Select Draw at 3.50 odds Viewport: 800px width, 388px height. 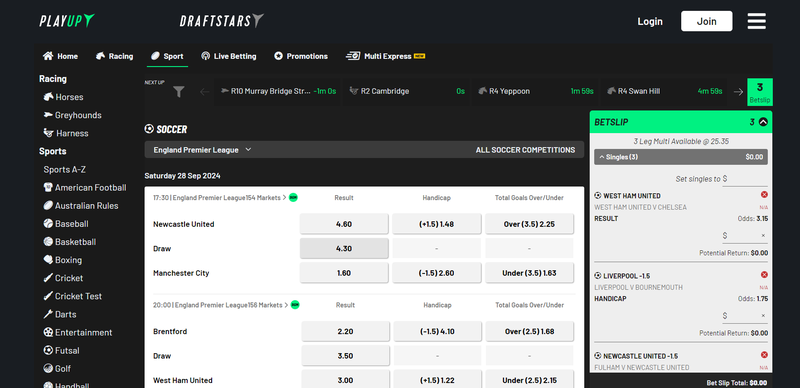pyautogui.click(x=345, y=356)
